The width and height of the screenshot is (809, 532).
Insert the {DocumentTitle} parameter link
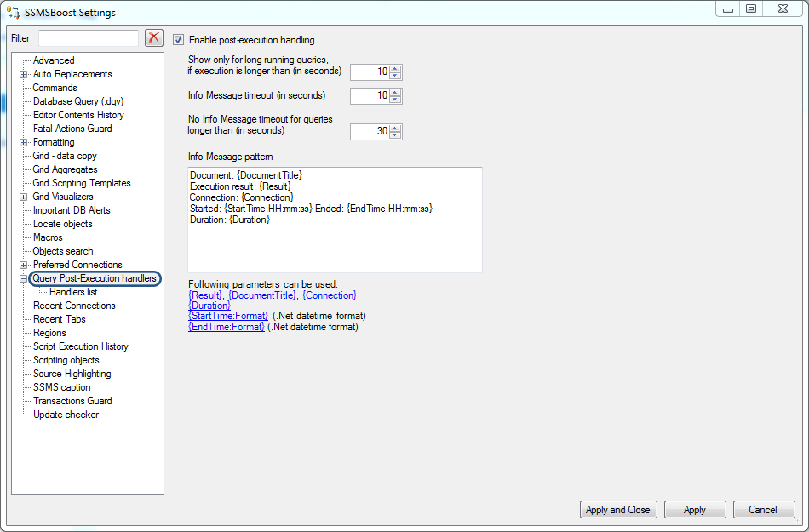262,295
